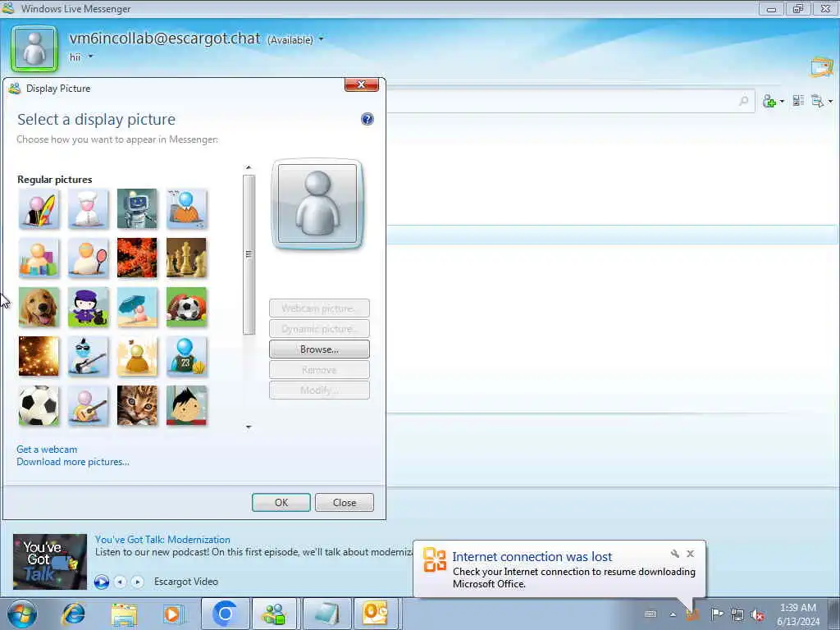Click the Show menu icon
Viewport: 840px width, 630px height.
(x=818, y=101)
